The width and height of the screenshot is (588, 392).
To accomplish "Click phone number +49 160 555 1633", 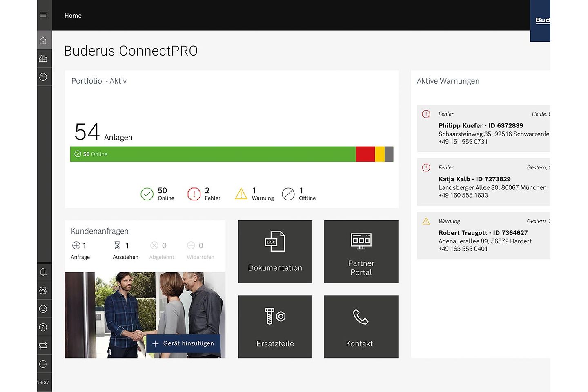I will pyautogui.click(x=463, y=195).
